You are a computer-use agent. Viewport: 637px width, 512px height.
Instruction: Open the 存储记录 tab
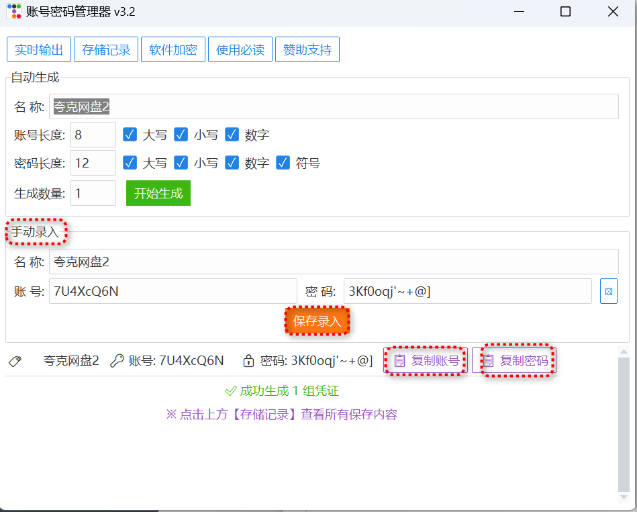[x=106, y=50]
